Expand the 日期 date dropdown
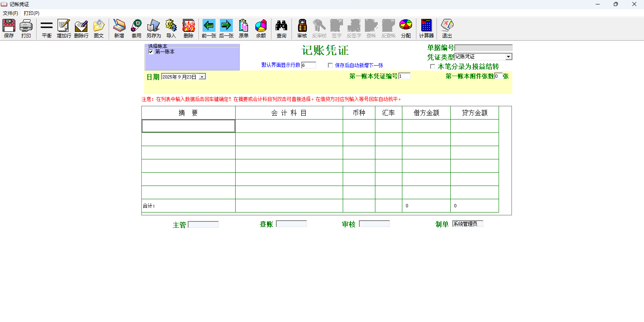644x322 pixels. point(202,77)
